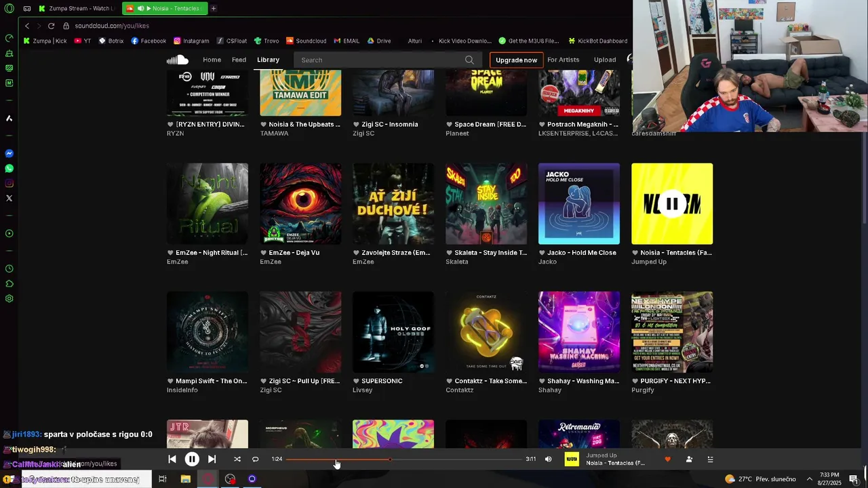Toggle like heart on Zavolejte Straze
This screenshot has height=488, width=868.
[356, 253]
